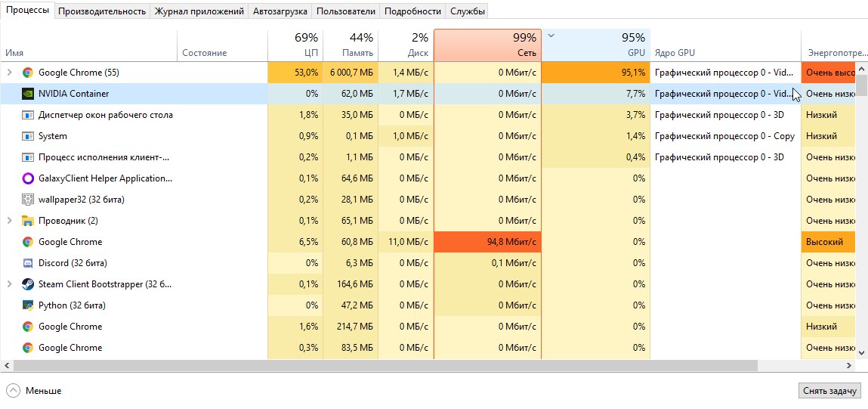Click the Chrome icon with 214,7 МБ memory

(28, 327)
